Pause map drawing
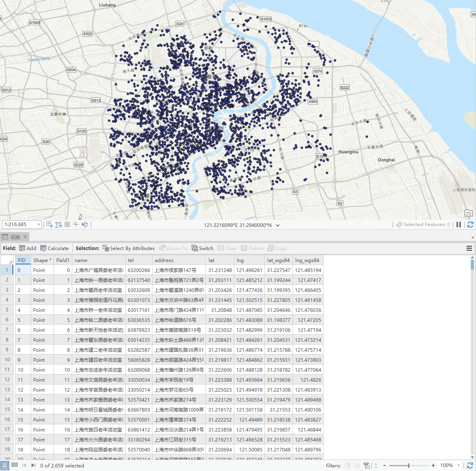The height and width of the screenshot is (471, 476). (x=459, y=225)
